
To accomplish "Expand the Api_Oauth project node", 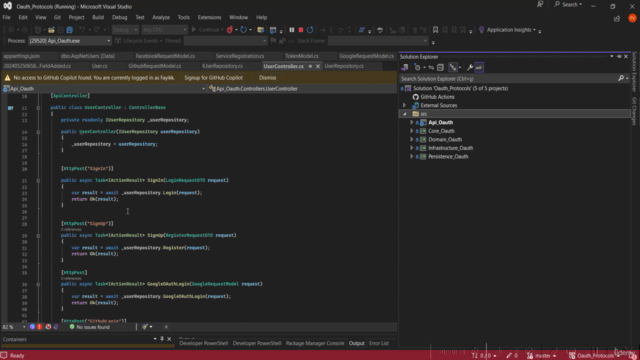I will pyautogui.click(x=411, y=122).
